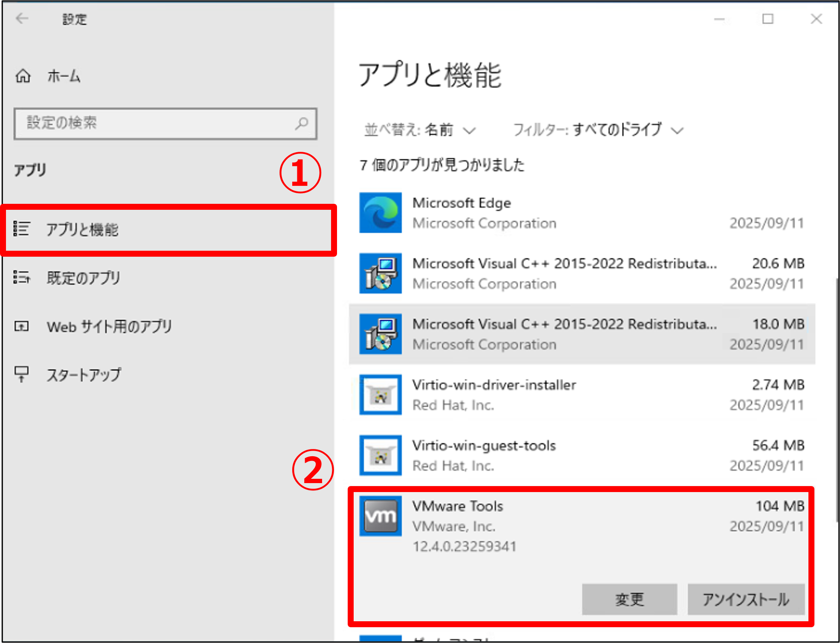Click the 設定の検索 search field
840x643 pixels.
tap(166, 124)
